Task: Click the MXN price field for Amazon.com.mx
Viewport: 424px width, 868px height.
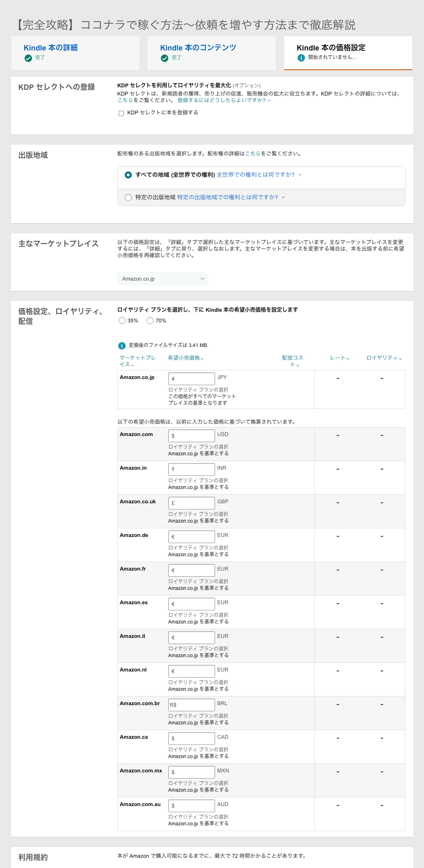Action: point(192,772)
